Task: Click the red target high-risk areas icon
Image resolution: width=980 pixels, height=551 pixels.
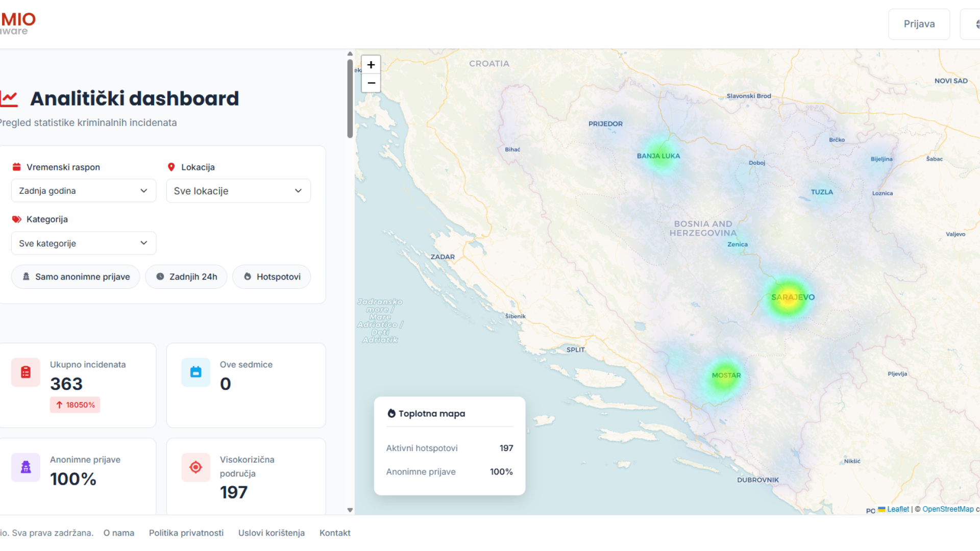Action: pyautogui.click(x=195, y=467)
